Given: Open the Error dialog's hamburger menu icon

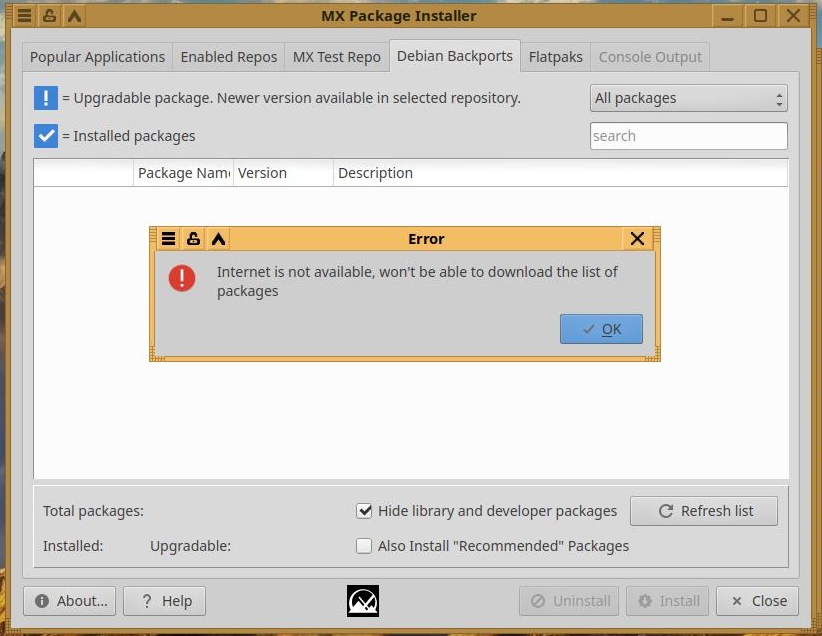Looking at the screenshot, I should pyautogui.click(x=168, y=239).
